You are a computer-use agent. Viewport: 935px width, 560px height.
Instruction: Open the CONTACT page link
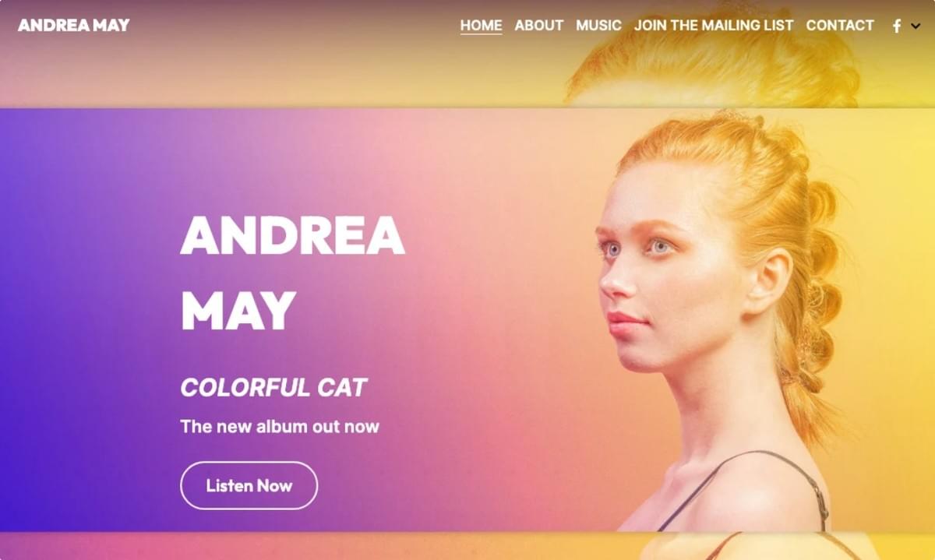[x=840, y=25]
